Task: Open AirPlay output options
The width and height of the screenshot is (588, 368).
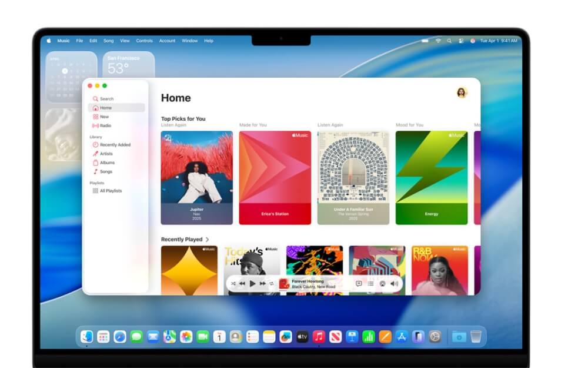Action: 383,284
